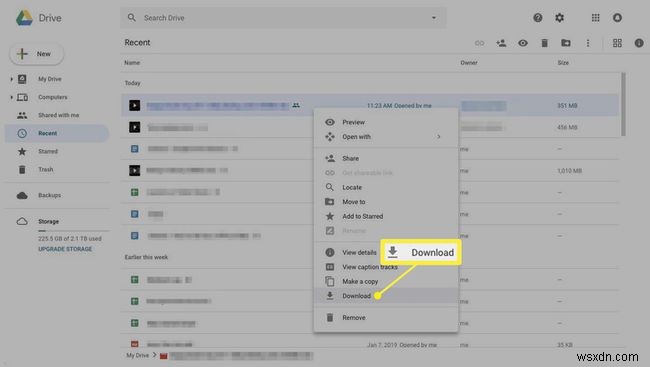Viewport: 650px width, 367px height.
Task: Click the New button
Action: 36,54
